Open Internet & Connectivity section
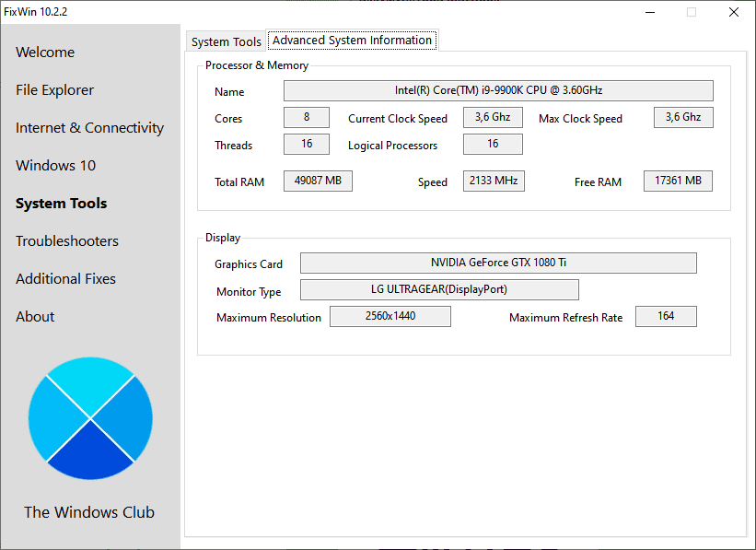Image resolution: width=756 pixels, height=550 pixels. [x=89, y=127]
